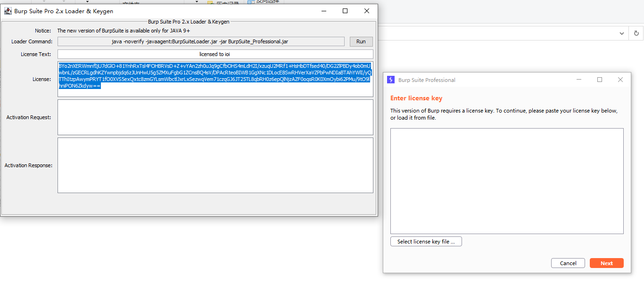The image size is (644, 292).
Task: Click the License Text field reading 'licensed to ioi'
Action: [x=215, y=54]
